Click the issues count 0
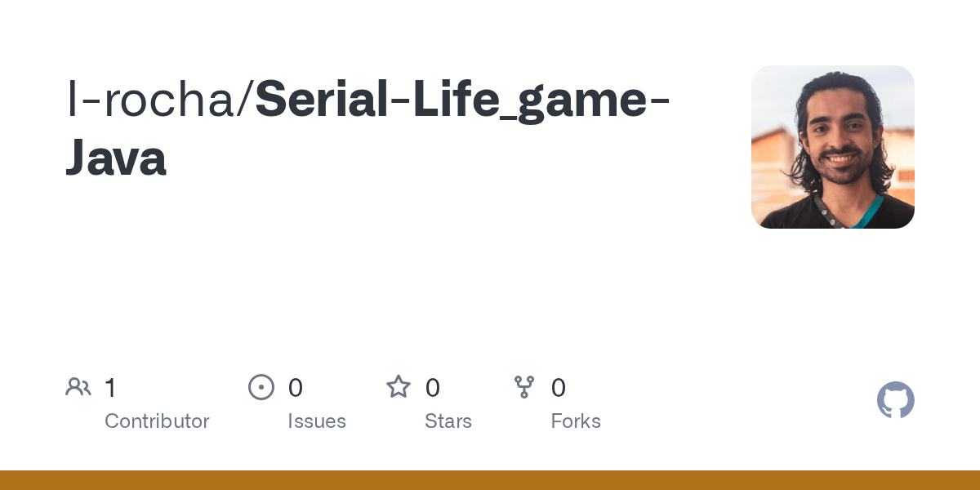The width and height of the screenshot is (980, 490). 296,388
